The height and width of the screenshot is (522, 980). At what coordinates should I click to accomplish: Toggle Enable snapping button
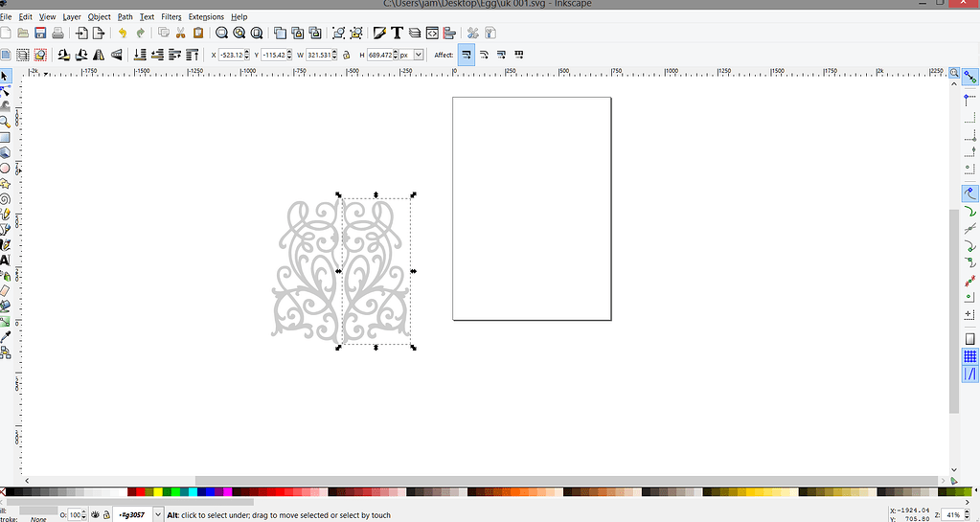click(970, 77)
